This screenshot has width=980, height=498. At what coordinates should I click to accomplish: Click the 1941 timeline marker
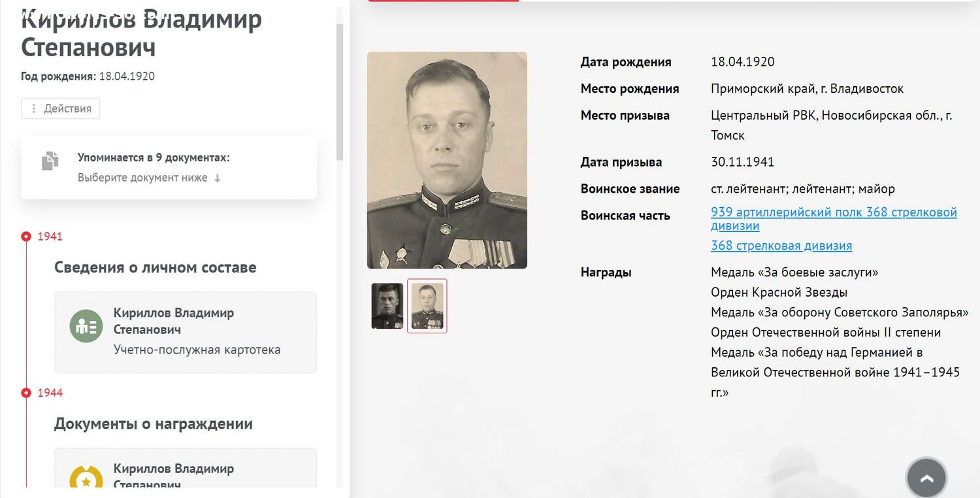(26, 237)
